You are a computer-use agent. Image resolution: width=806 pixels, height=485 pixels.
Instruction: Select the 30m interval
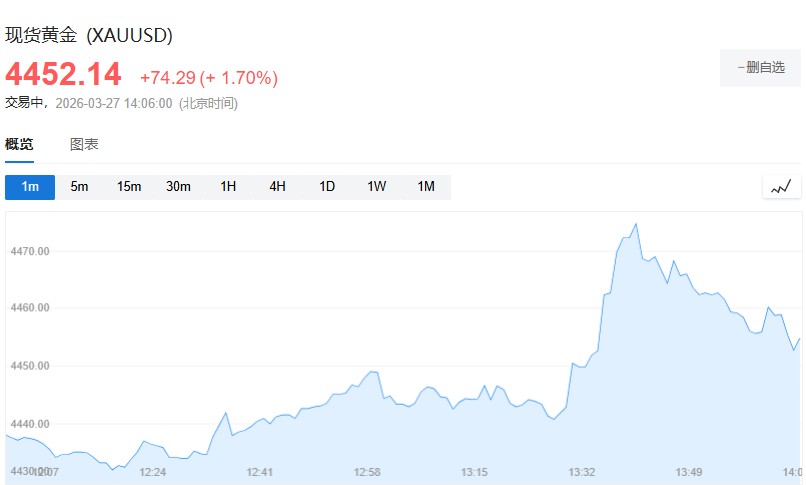click(178, 187)
